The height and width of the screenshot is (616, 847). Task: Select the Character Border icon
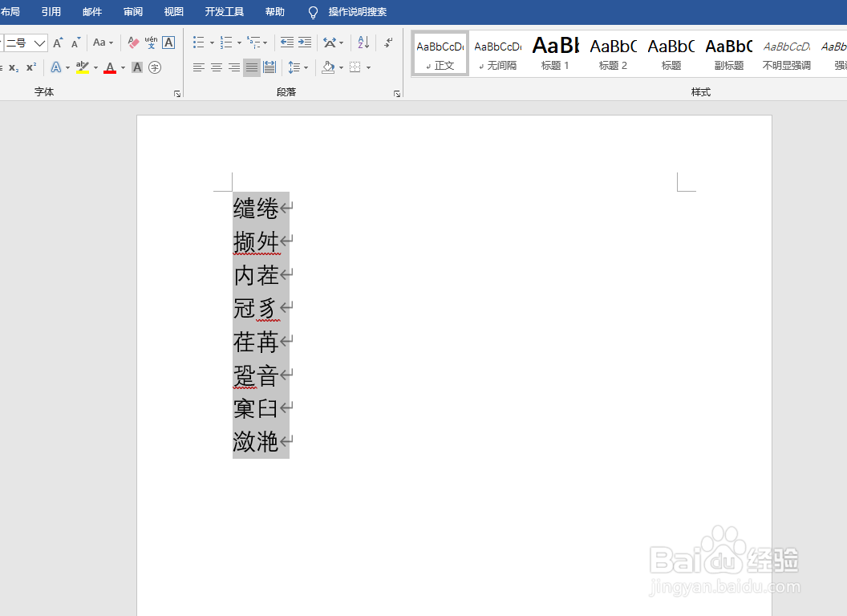tap(168, 43)
